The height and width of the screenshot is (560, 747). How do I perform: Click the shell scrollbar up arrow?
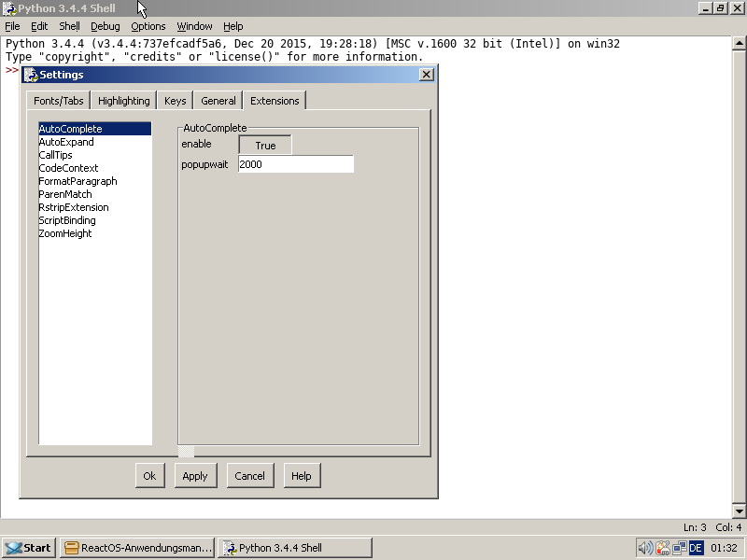739,43
